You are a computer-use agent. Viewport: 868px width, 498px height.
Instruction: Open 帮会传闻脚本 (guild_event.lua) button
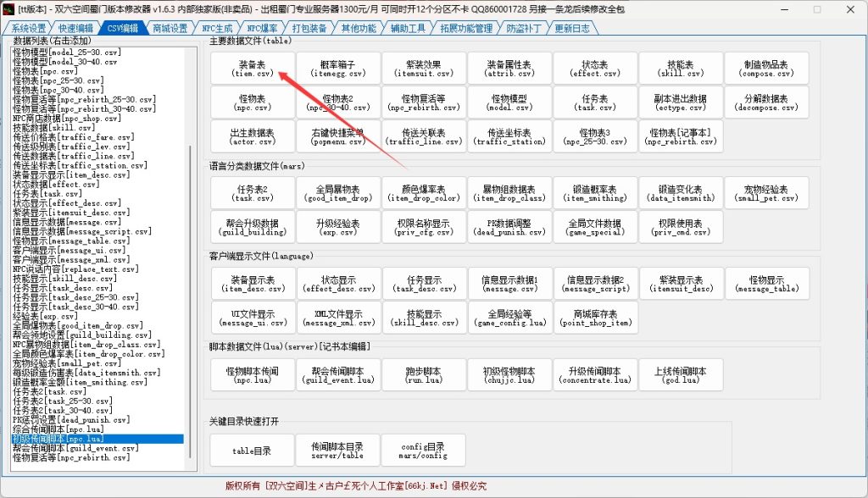(337, 375)
